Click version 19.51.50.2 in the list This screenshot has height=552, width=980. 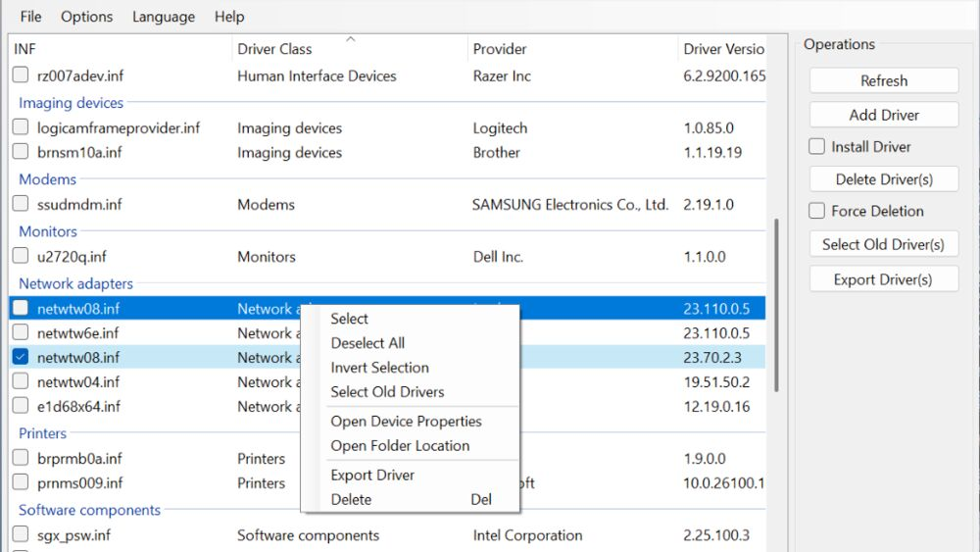point(716,382)
